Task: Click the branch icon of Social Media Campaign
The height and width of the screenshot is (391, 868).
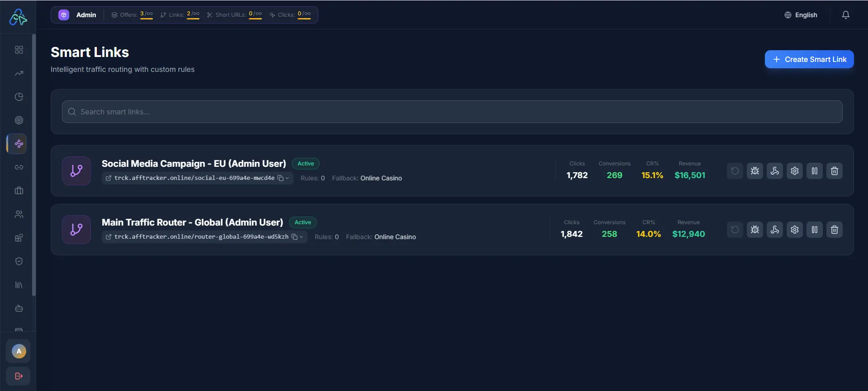Action: pos(76,171)
